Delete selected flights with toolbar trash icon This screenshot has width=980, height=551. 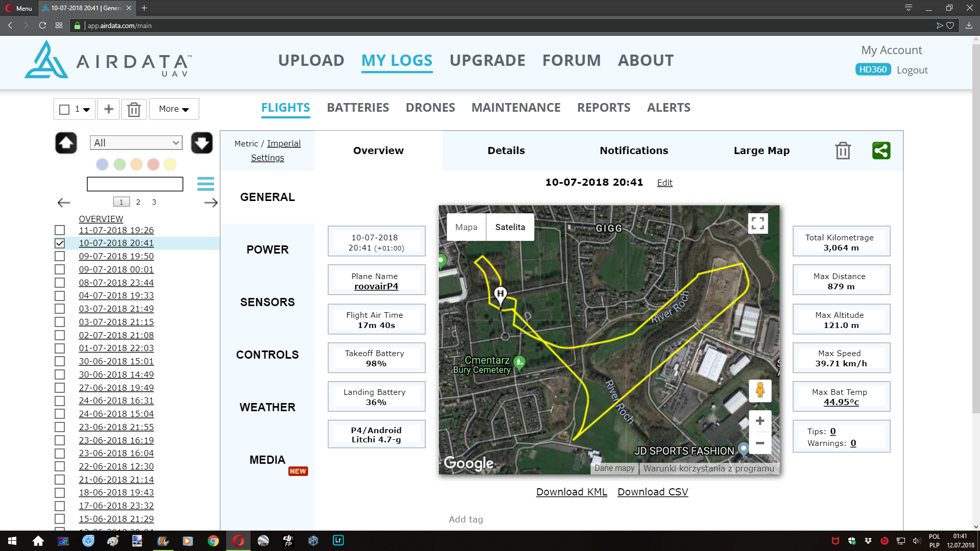[x=134, y=109]
